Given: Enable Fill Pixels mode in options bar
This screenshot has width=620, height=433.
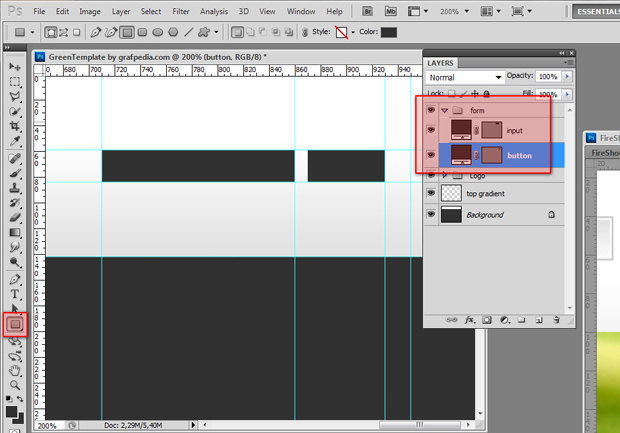Looking at the screenshot, I should [77, 32].
